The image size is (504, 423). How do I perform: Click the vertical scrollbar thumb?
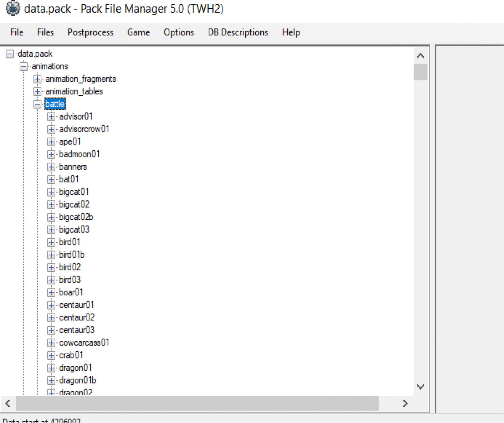pyautogui.click(x=420, y=72)
